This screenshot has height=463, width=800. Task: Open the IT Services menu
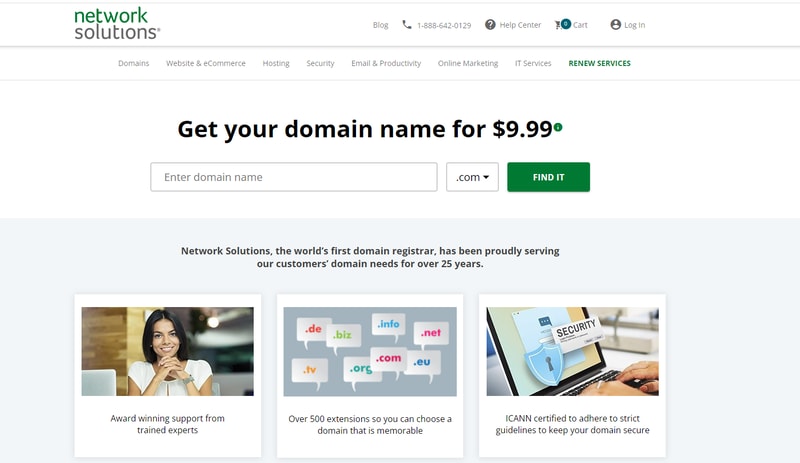coord(533,63)
